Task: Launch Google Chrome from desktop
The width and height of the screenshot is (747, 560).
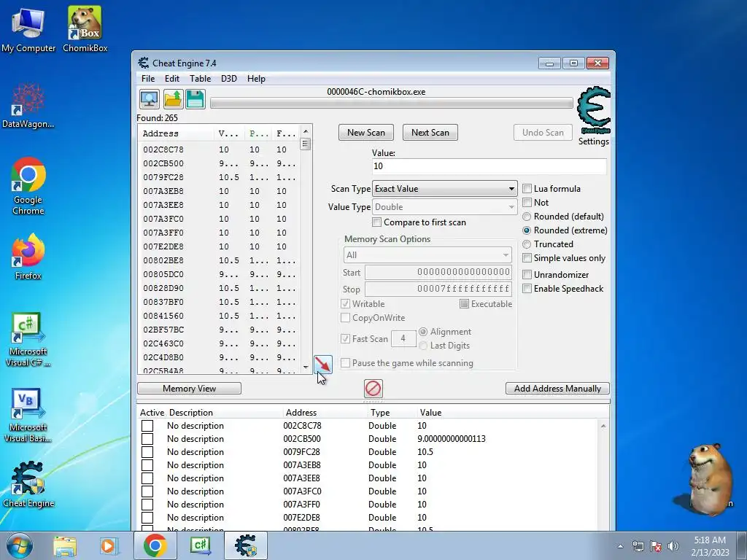Action: 28,186
